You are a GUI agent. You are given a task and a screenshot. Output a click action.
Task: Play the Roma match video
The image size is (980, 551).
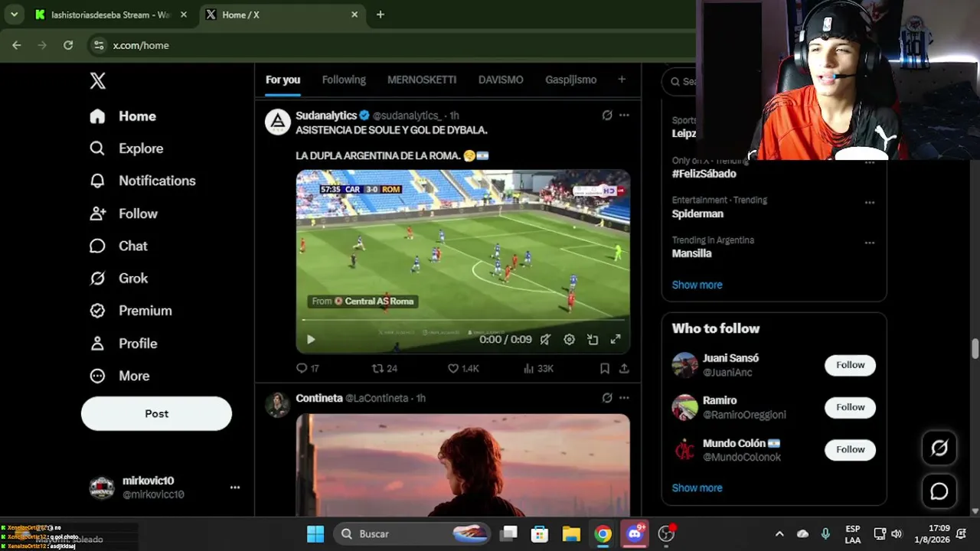311,340
